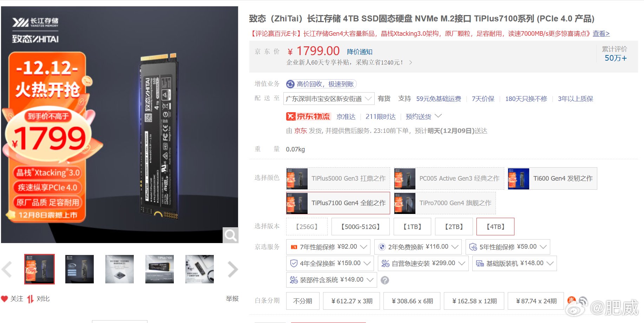
Task: Click the 降价通知 price-drop notification link
Action: click(359, 51)
